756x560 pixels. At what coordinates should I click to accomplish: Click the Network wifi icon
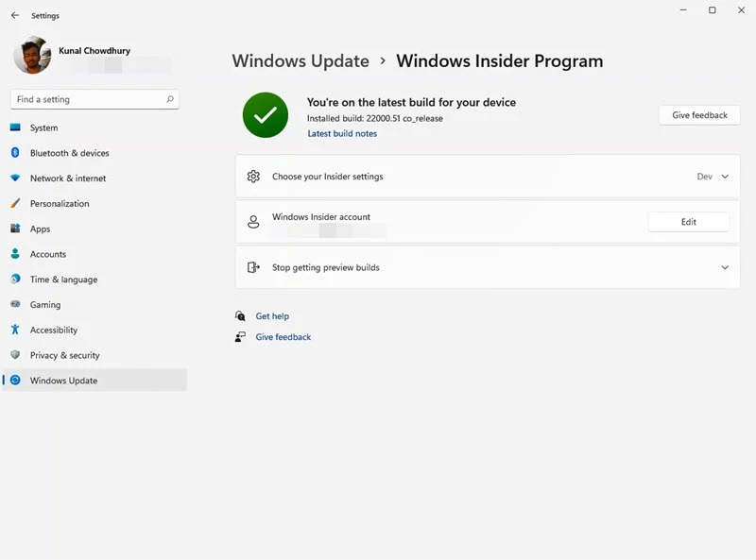pos(15,178)
